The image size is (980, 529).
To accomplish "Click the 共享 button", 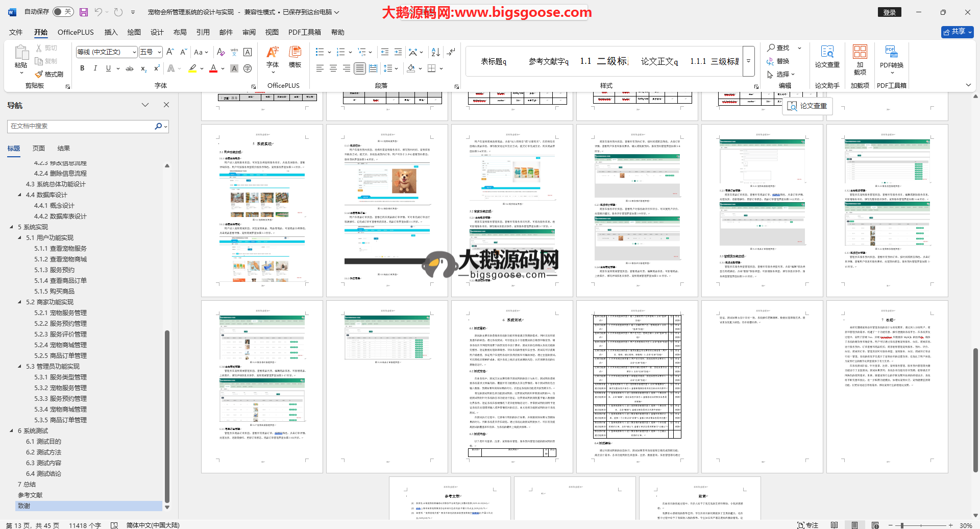I will (x=957, y=32).
